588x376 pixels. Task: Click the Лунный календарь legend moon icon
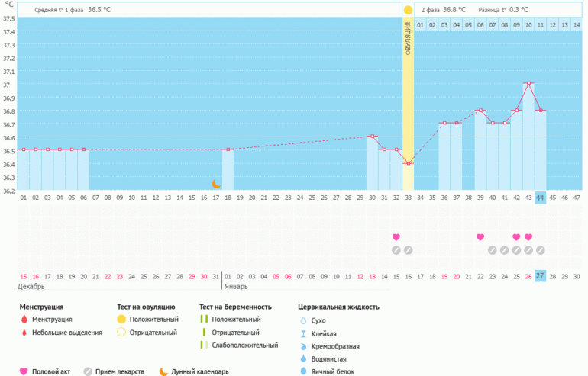[163, 371]
